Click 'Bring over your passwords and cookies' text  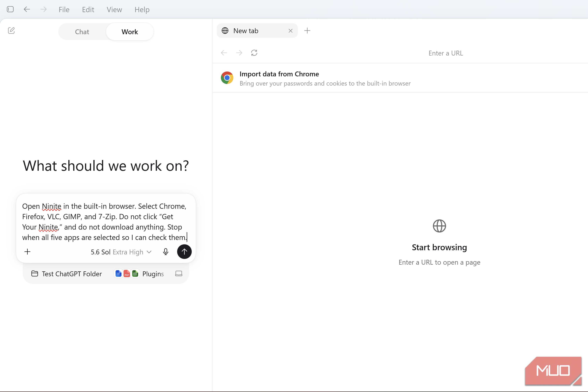point(325,83)
